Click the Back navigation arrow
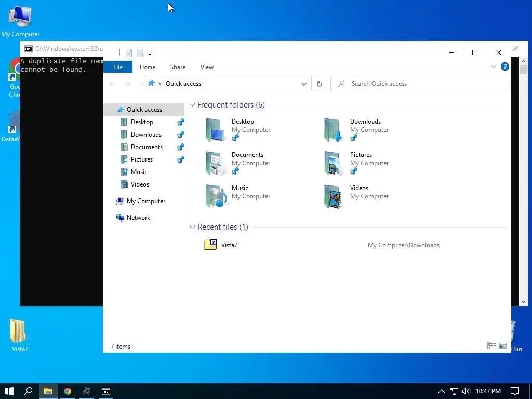 click(112, 84)
